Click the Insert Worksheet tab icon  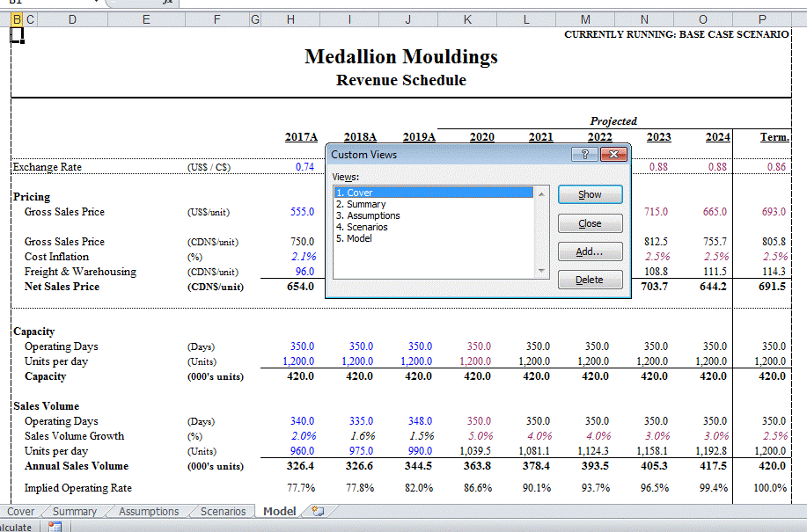pos(319,511)
